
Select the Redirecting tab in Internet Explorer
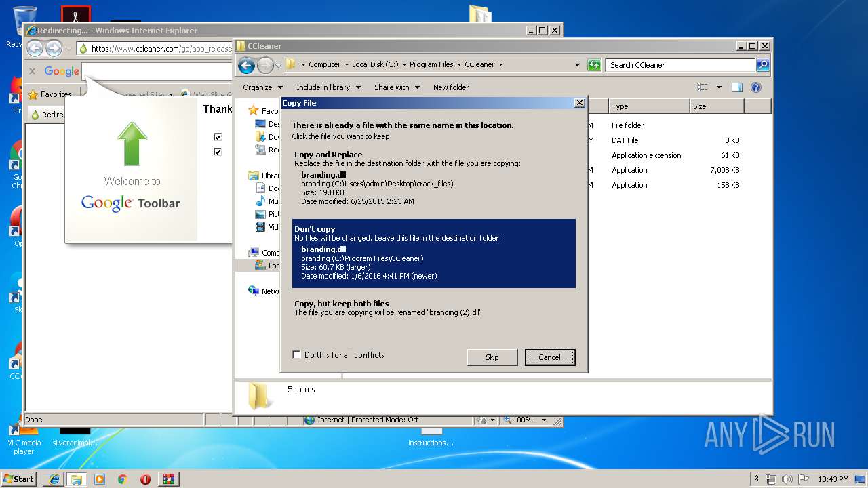pyautogui.click(x=47, y=115)
